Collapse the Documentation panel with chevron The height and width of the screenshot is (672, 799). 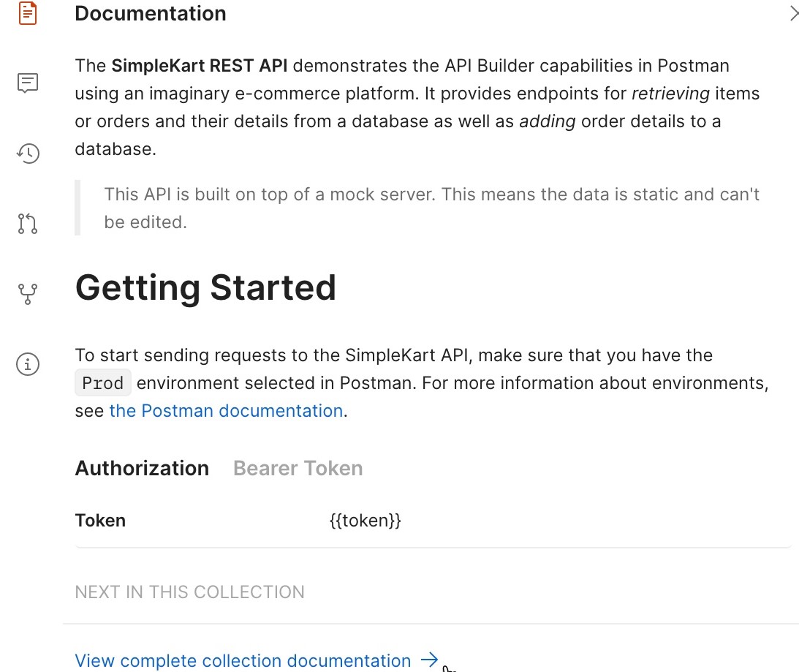793,13
